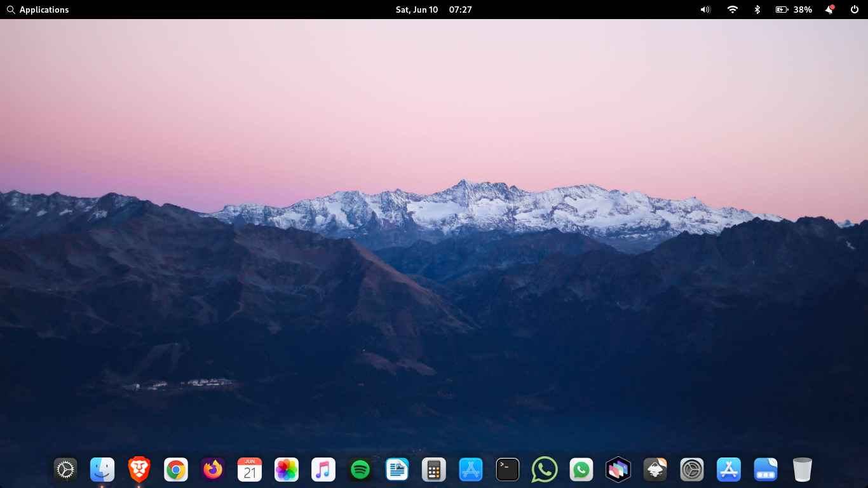Open the Files application
The image size is (868, 488).
(x=102, y=469)
